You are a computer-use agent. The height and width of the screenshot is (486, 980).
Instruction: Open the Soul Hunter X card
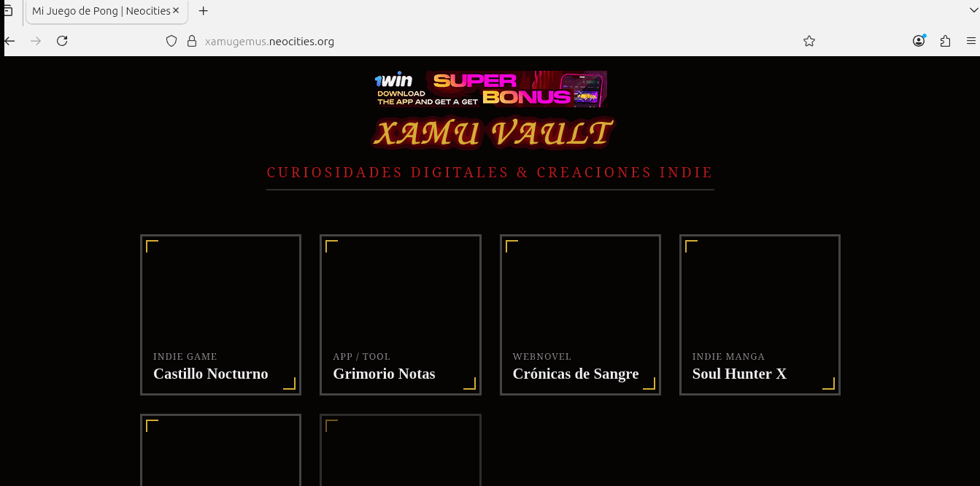tap(760, 315)
